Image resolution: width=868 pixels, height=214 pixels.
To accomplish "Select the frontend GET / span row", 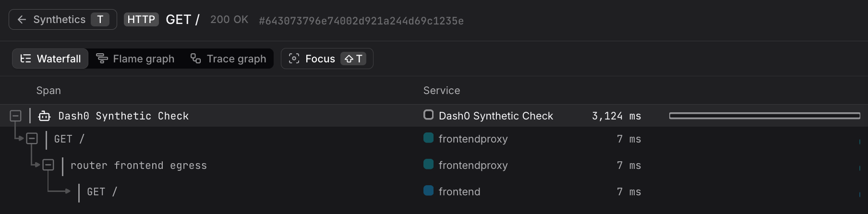I will 434,192.
